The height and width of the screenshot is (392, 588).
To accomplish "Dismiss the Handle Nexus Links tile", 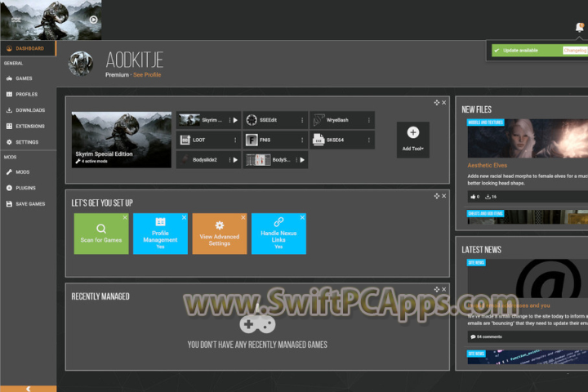I will (x=303, y=217).
